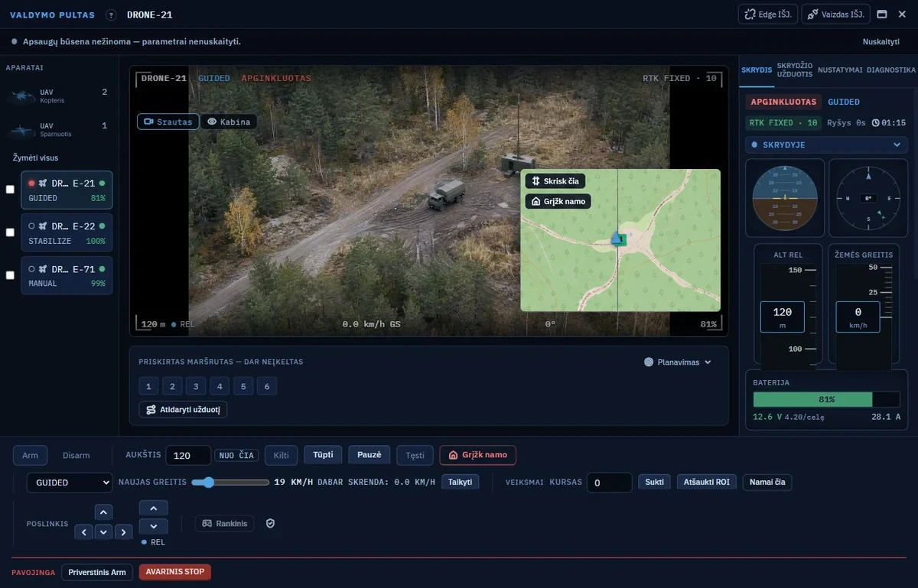The width and height of the screenshot is (918, 588).
Task: Click the Skrisk čia map button
Action: point(555,181)
